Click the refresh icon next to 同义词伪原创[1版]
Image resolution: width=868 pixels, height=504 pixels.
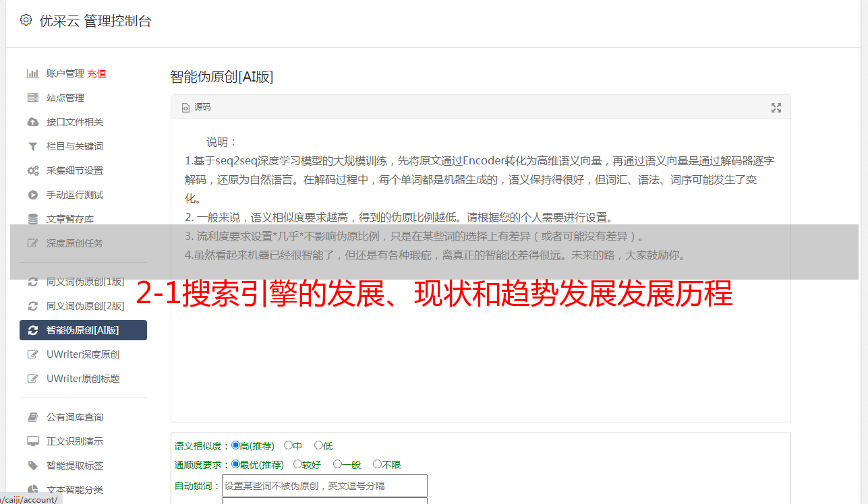[32, 282]
